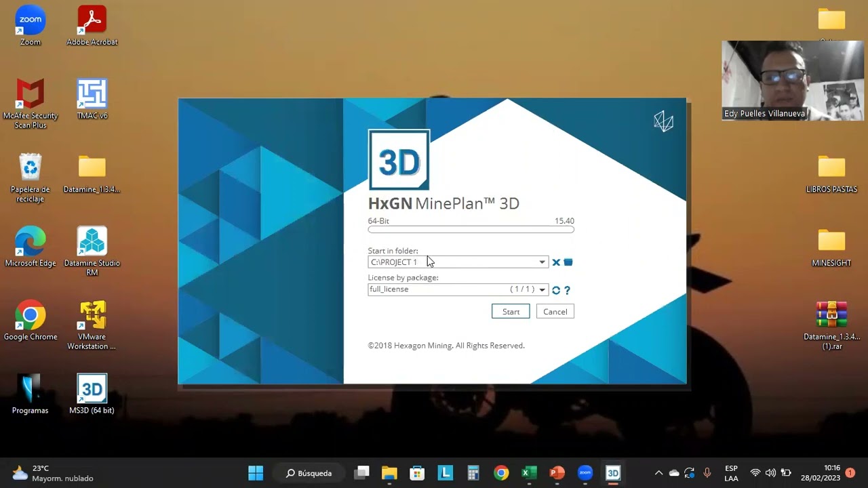Open license help question mark

[568, 290]
